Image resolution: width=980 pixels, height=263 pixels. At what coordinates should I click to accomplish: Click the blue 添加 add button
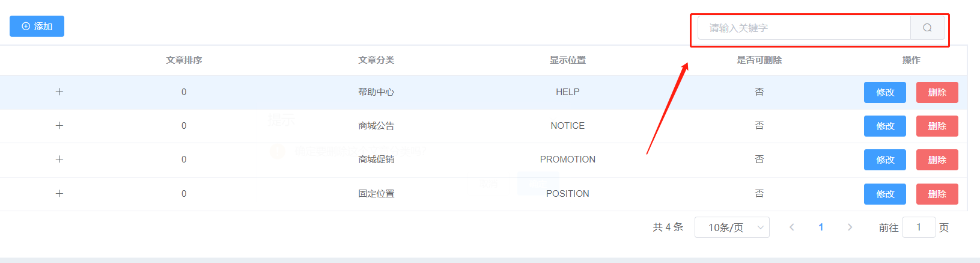click(x=37, y=26)
